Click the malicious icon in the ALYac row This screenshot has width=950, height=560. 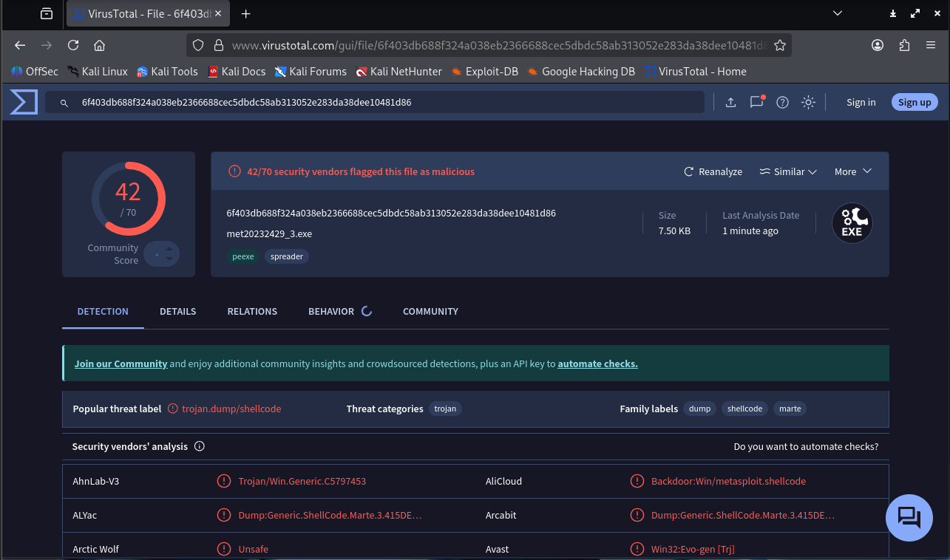coord(223,515)
